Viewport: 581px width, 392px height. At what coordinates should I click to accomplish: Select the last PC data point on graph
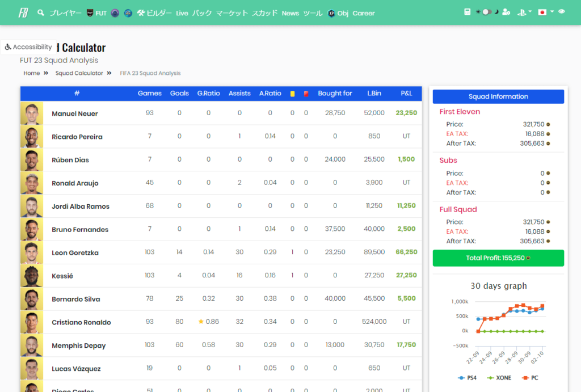542,306
